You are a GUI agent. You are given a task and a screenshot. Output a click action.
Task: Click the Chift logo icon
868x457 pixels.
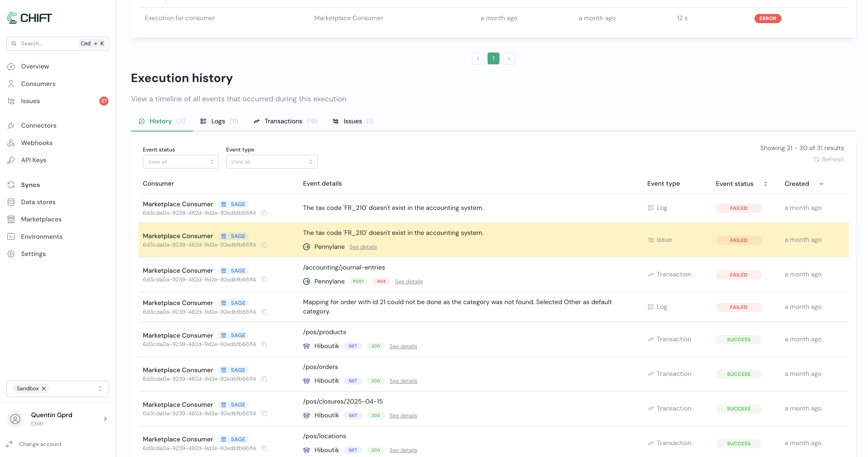pos(12,18)
